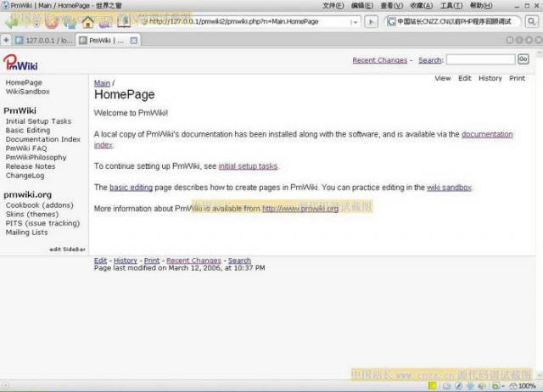Viewport: 543px width, 392px height.
Task: Click the PmWiki logo
Action: tap(20, 62)
